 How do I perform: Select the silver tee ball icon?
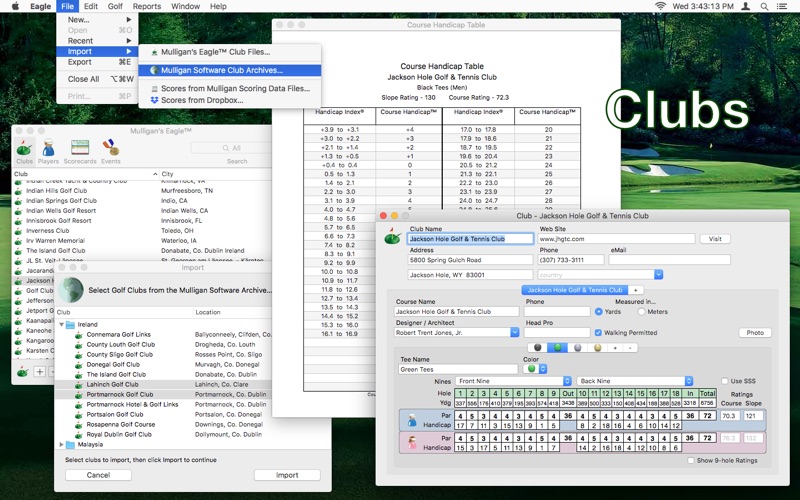coord(578,348)
